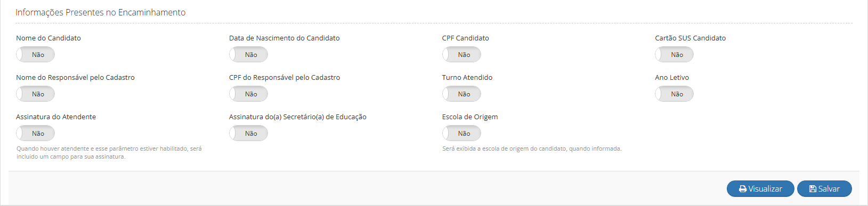The width and height of the screenshot is (868, 206).
Task: Click the Salvar button
Action: coord(824,189)
